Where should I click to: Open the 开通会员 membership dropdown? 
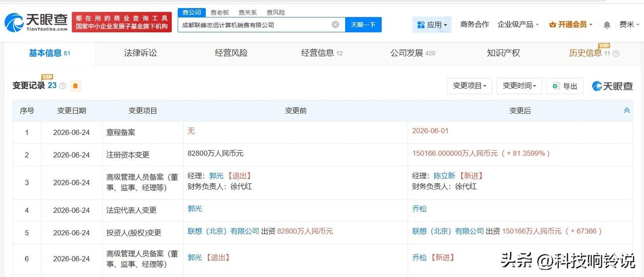tap(571, 24)
